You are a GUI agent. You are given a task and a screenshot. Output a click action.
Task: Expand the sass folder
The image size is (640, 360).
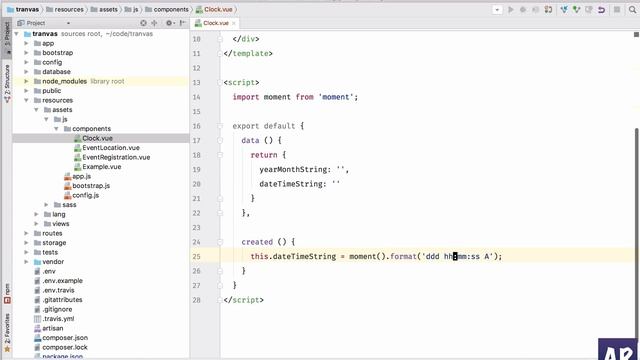(46, 204)
